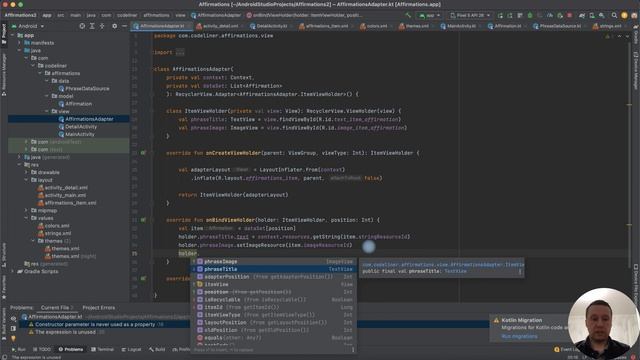Click the preview pane icon in Problems panel
Viewport: 640px width, 360px height.
coord(13,328)
